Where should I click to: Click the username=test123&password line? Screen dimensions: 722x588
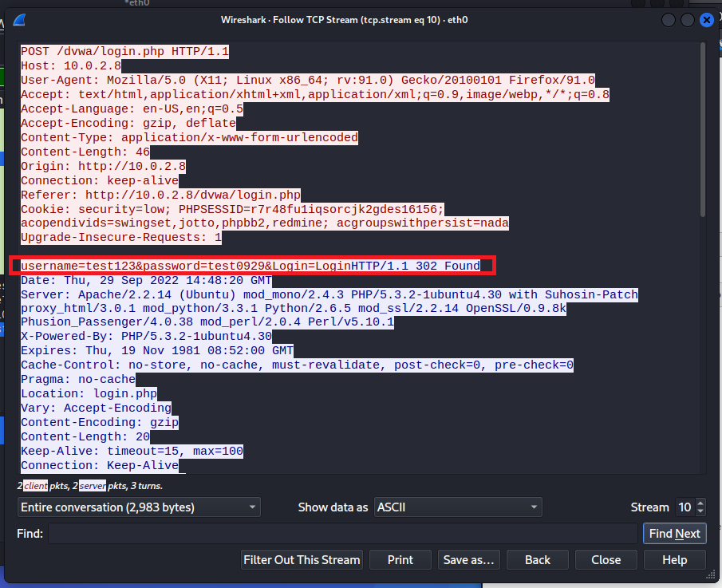[x=251, y=266]
